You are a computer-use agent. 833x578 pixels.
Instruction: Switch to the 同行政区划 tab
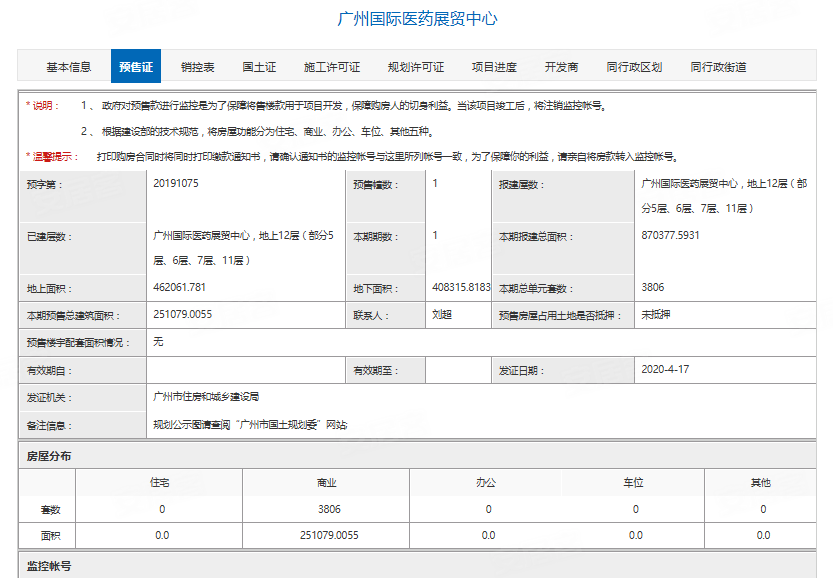[634, 67]
